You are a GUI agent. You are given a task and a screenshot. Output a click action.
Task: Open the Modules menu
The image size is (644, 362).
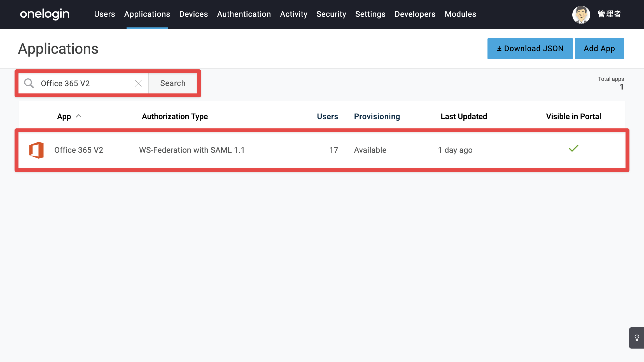pyautogui.click(x=460, y=14)
